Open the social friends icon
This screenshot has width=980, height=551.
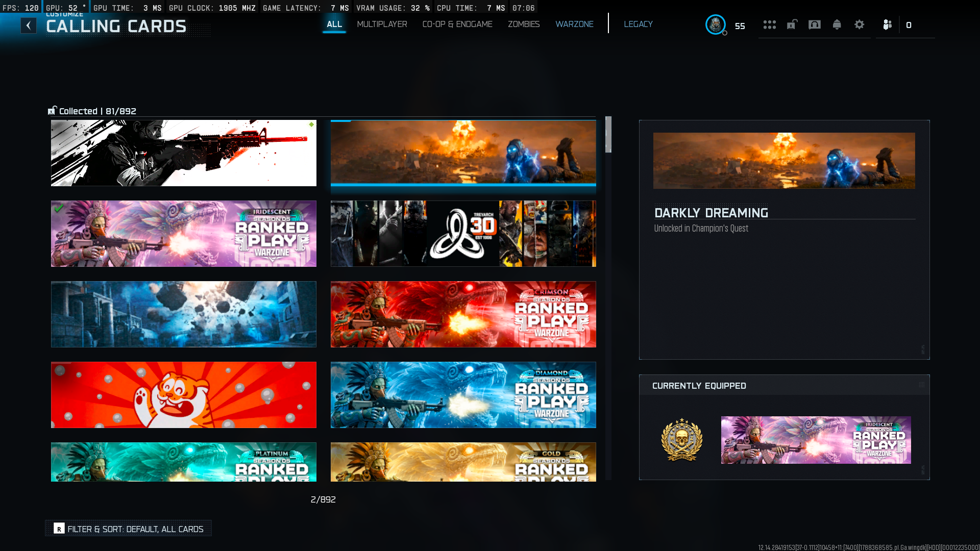coord(888,24)
